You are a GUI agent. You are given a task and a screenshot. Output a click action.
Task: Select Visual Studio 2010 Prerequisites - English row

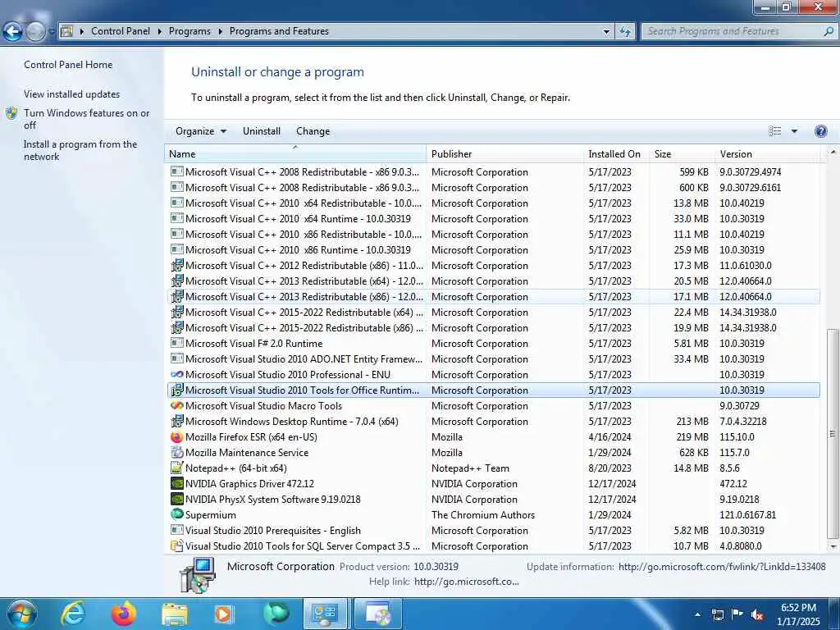click(493, 531)
